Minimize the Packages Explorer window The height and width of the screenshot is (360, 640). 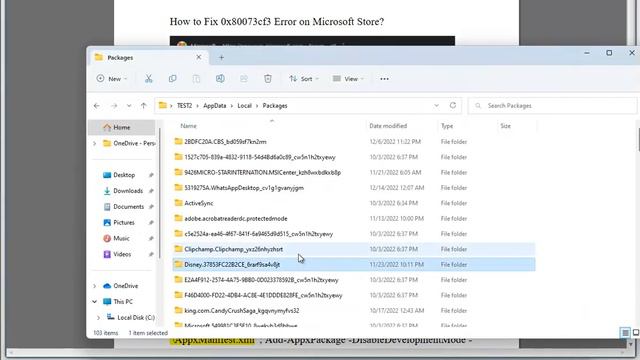pos(587,53)
